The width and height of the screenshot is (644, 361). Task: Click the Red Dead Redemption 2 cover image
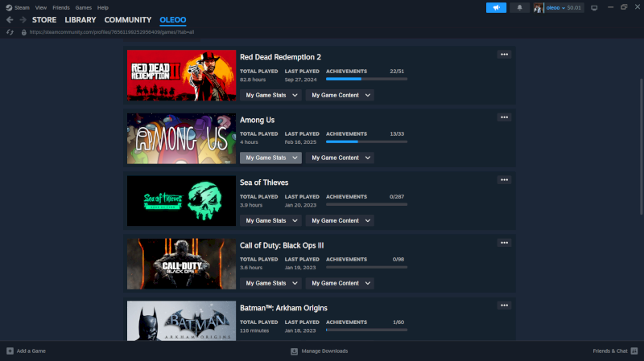182,76
